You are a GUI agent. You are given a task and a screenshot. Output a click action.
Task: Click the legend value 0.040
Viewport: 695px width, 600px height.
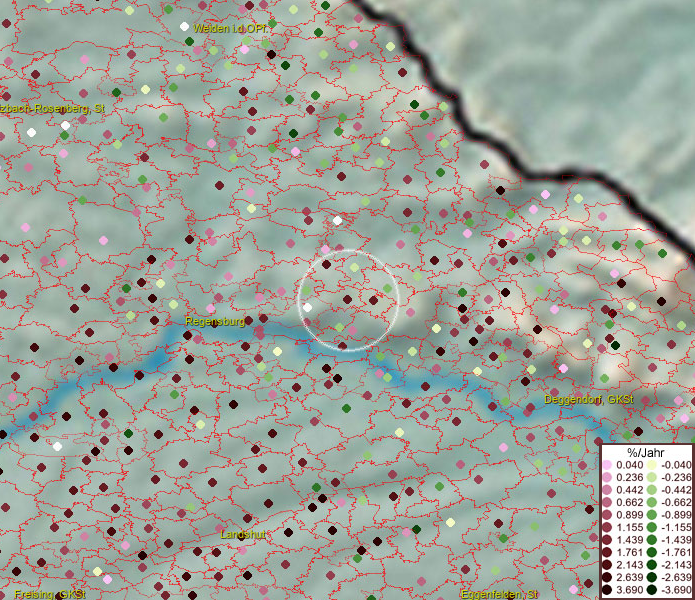(x=630, y=465)
